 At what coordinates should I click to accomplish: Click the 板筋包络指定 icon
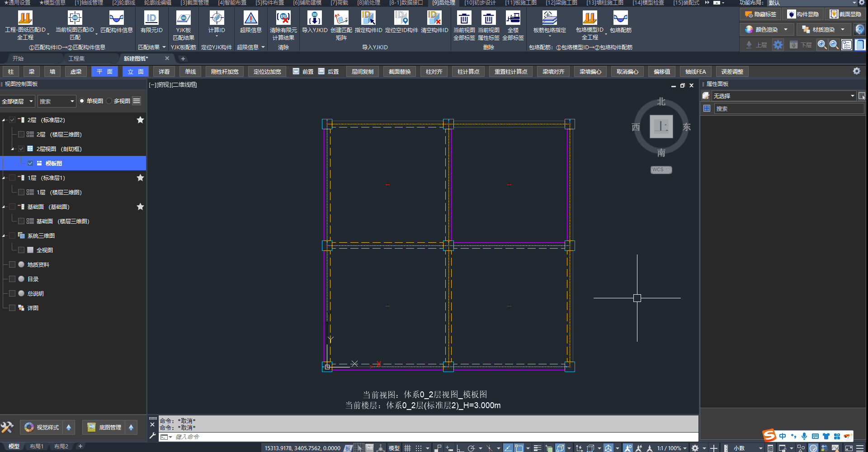549,19
